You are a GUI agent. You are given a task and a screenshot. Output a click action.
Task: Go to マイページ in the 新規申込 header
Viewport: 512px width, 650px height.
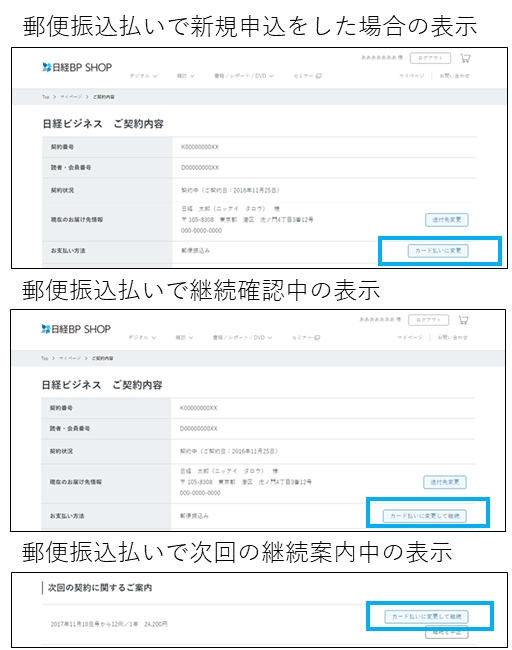[x=412, y=76]
